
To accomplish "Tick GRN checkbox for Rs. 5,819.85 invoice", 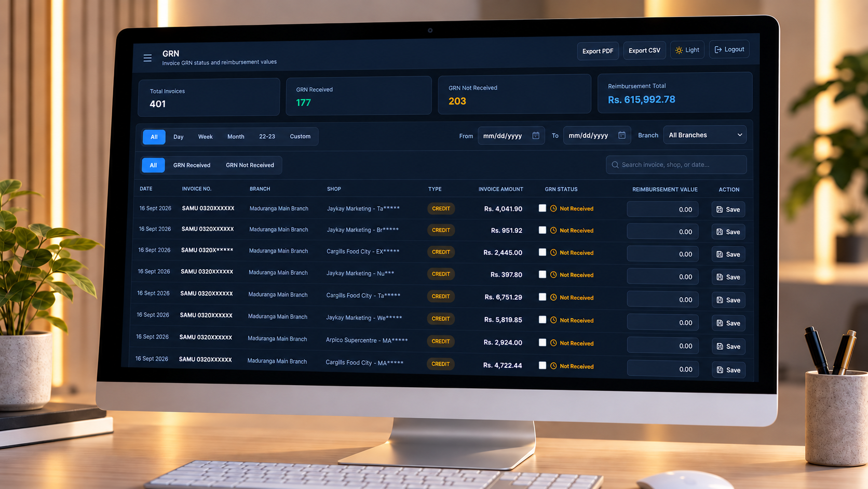I will click(542, 320).
